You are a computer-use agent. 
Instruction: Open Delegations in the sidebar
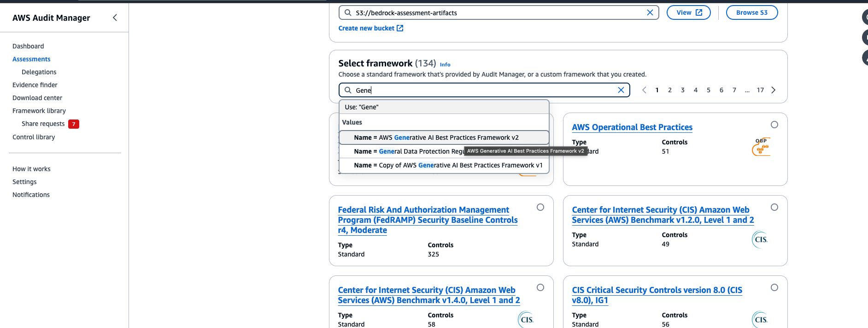tap(39, 72)
